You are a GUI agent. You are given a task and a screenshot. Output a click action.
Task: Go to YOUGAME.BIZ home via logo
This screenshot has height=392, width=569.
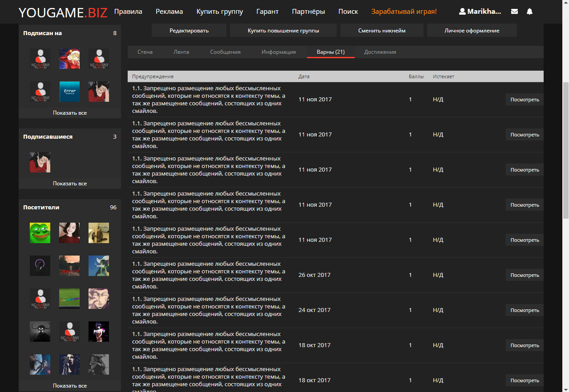(63, 12)
